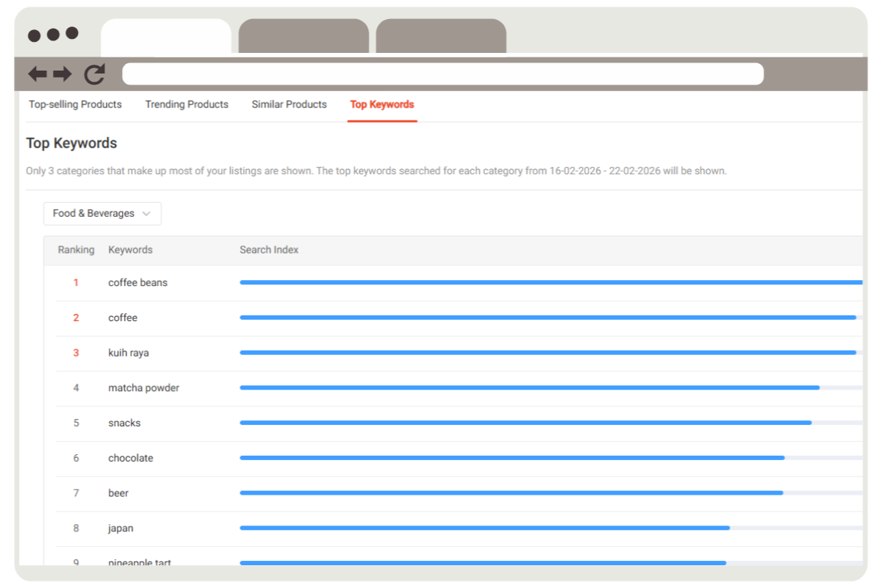Click the browser back arrow
This screenshot has width=882, height=588.
[37, 73]
